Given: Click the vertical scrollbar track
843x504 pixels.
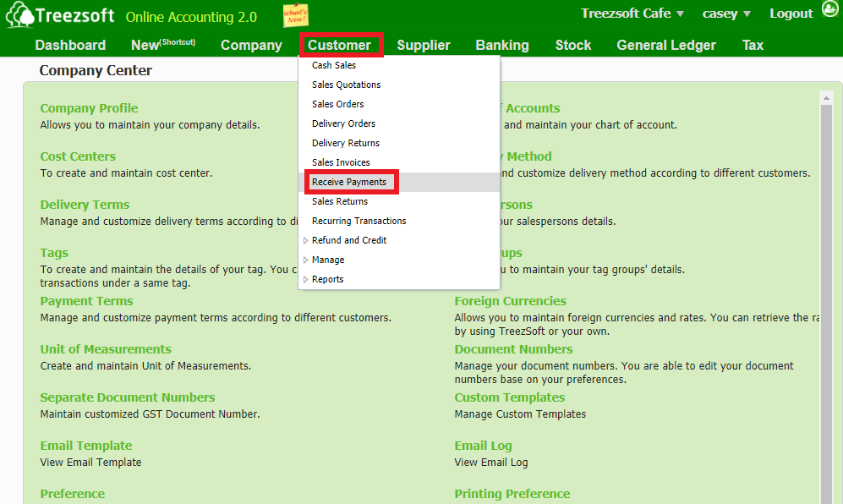Looking at the screenshot, I should [826, 304].
